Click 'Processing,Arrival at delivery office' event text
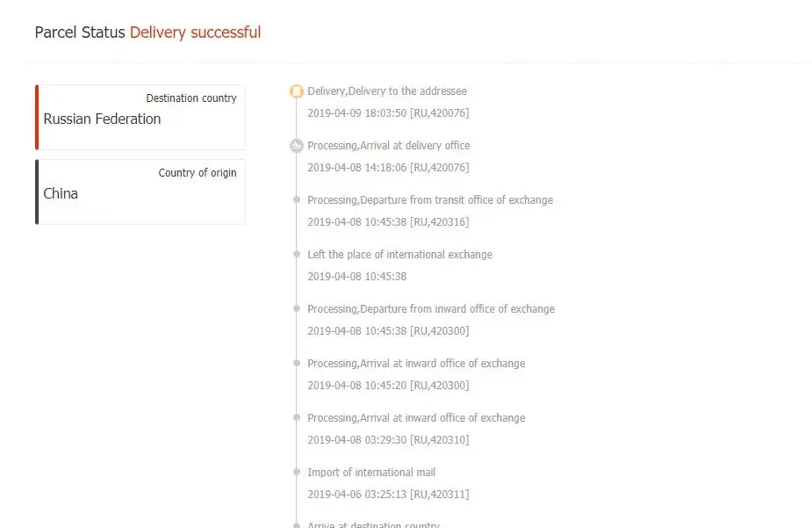This screenshot has height=528, width=812. coord(388,146)
